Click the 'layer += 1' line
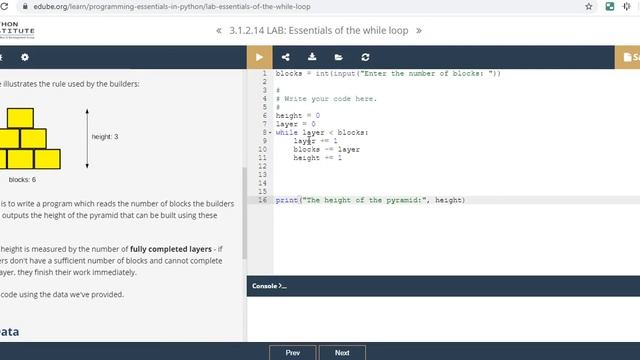 [315, 141]
